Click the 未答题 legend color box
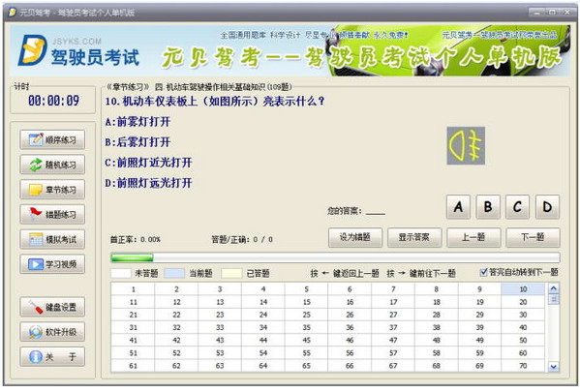The height and width of the screenshot is (392, 580). coord(121,273)
